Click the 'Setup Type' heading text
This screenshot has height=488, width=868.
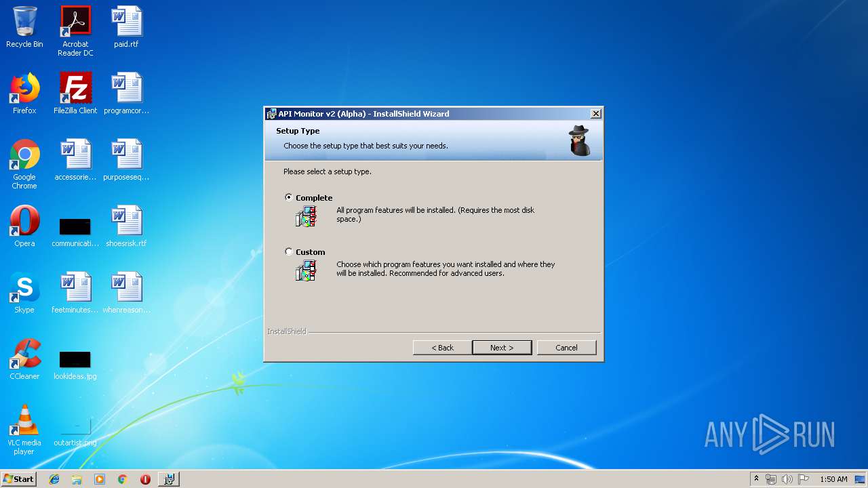click(x=298, y=131)
